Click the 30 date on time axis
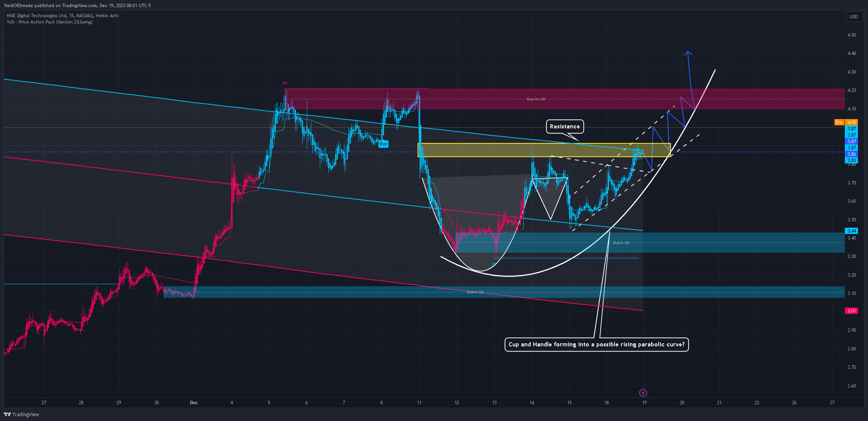The height and width of the screenshot is (421, 868). point(156,403)
